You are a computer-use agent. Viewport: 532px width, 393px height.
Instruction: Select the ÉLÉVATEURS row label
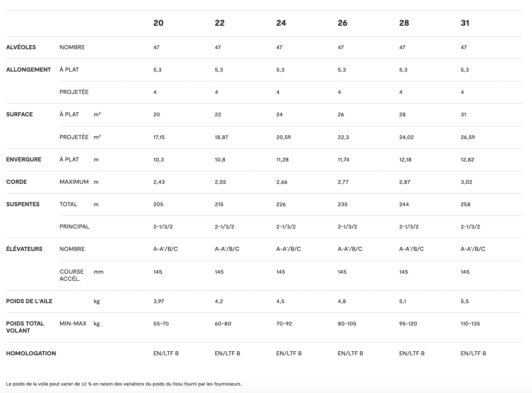(x=25, y=249)
